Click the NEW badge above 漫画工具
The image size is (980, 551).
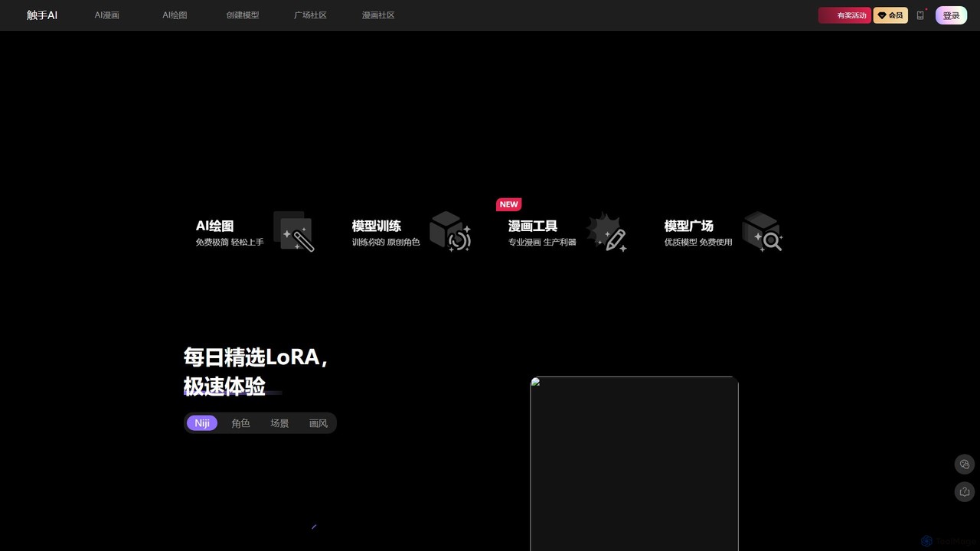(509, 204)
